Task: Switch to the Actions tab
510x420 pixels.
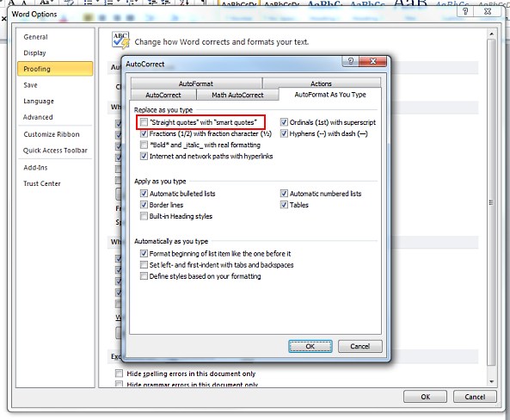Action: tap(321, 83)
